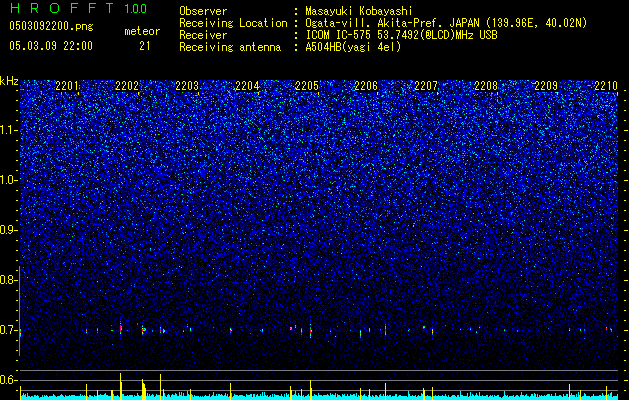The image size is (629, 400).
Task: Select Ogata-vill. Akita-Pref. JAPAN location text
Action: (446, 23)
